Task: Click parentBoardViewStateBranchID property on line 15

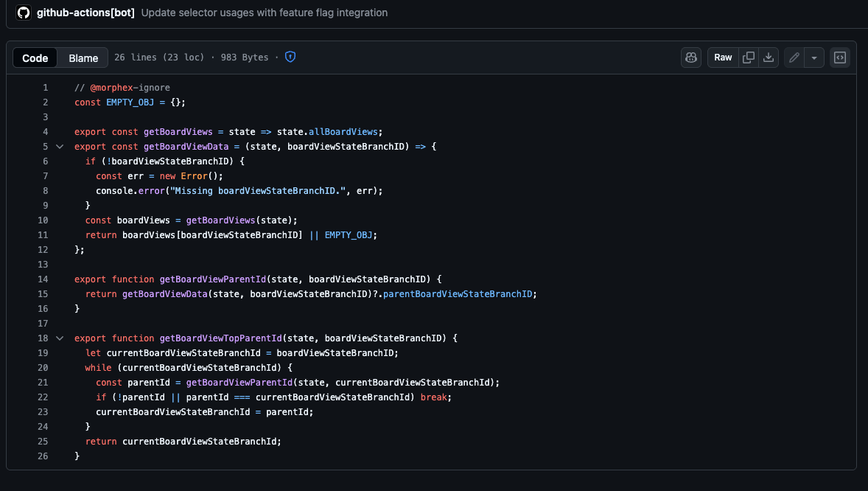Action: (x=458, y=294)
